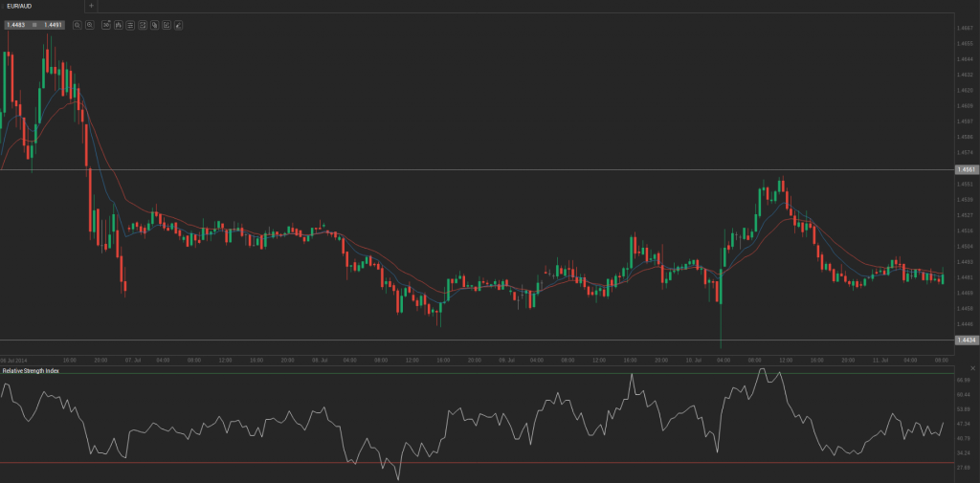Click the ask price 1.4491
The width and height of the screenshot is (980, 483).
pos(54,25)
